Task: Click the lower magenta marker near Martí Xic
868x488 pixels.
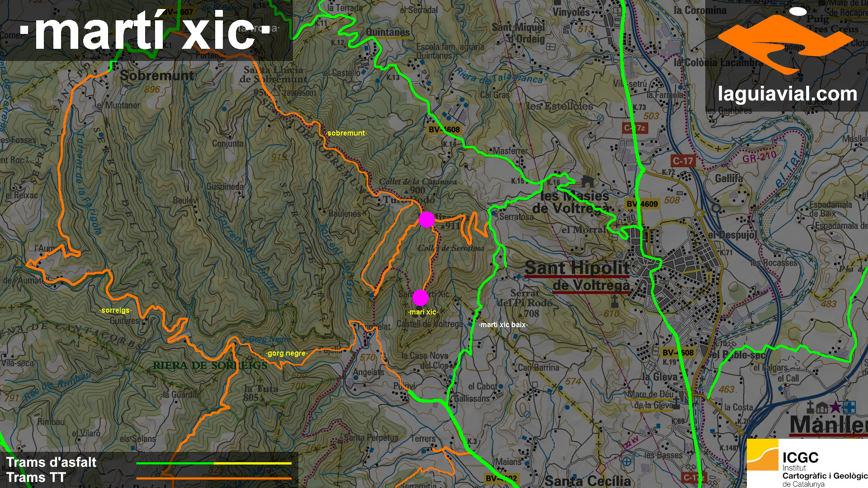Action: pyautogui.click(x=420, y=297)
